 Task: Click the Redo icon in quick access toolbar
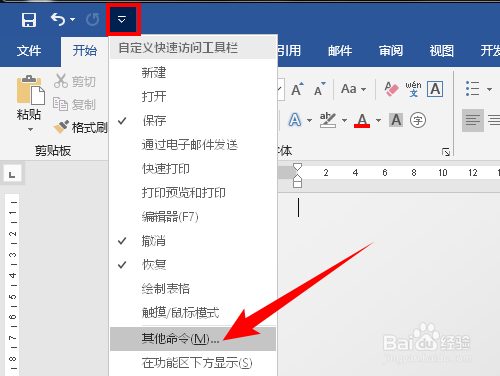(x=92, y=20)
